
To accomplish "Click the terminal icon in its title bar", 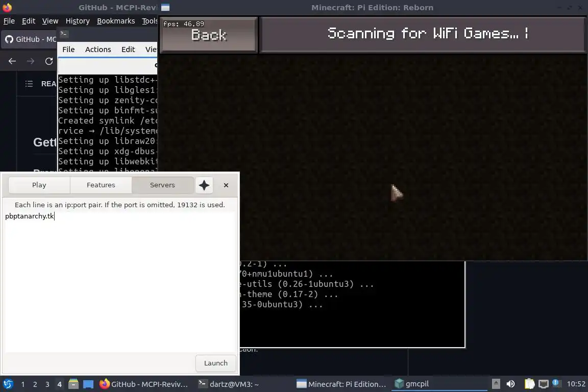I will 64,34.
